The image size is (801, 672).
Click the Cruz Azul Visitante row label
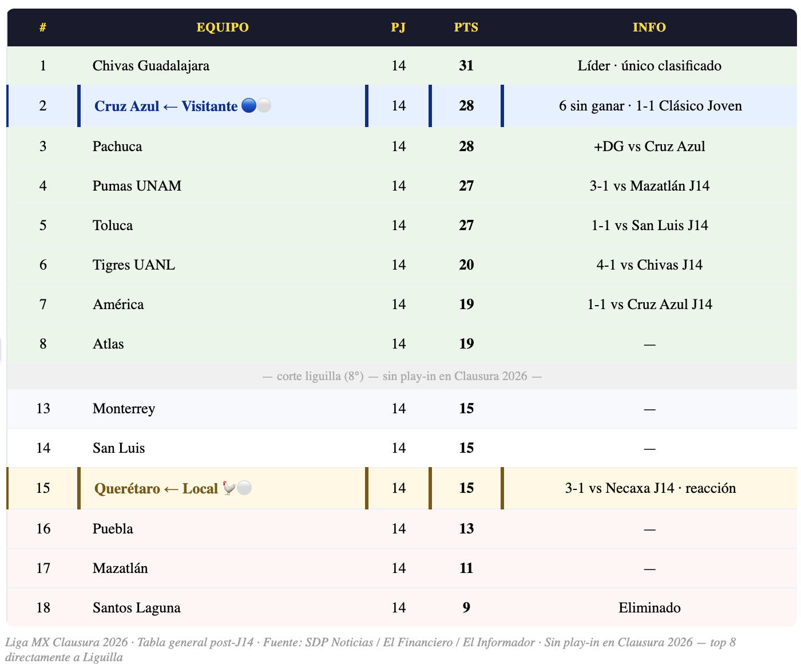coord(166,106)
